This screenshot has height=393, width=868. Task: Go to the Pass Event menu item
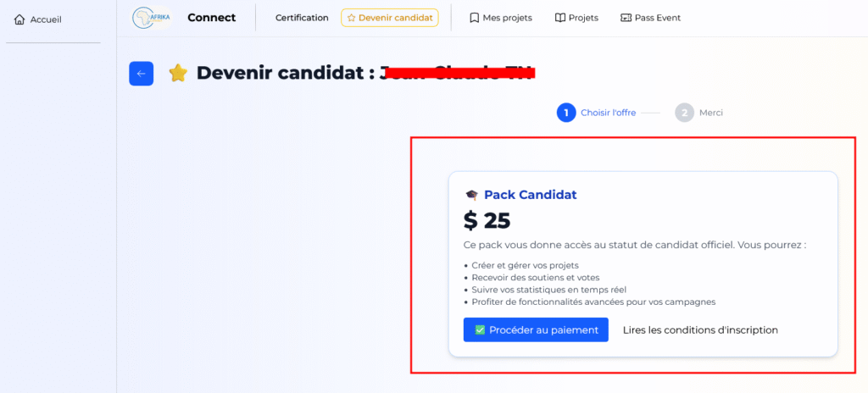click(x=650, y=18)
